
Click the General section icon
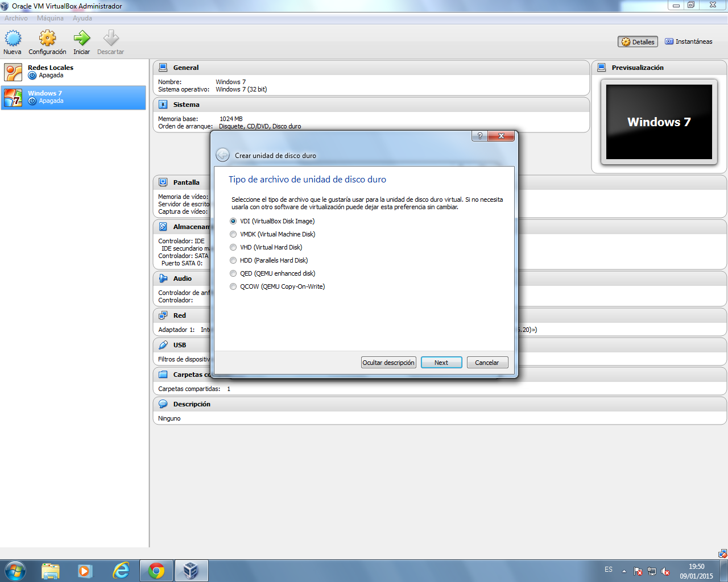(x=163, y=67)
